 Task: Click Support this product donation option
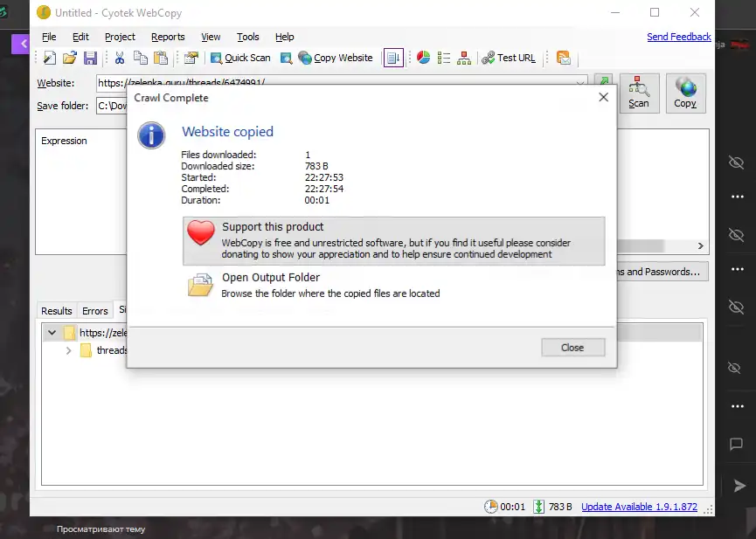[393, 240]
